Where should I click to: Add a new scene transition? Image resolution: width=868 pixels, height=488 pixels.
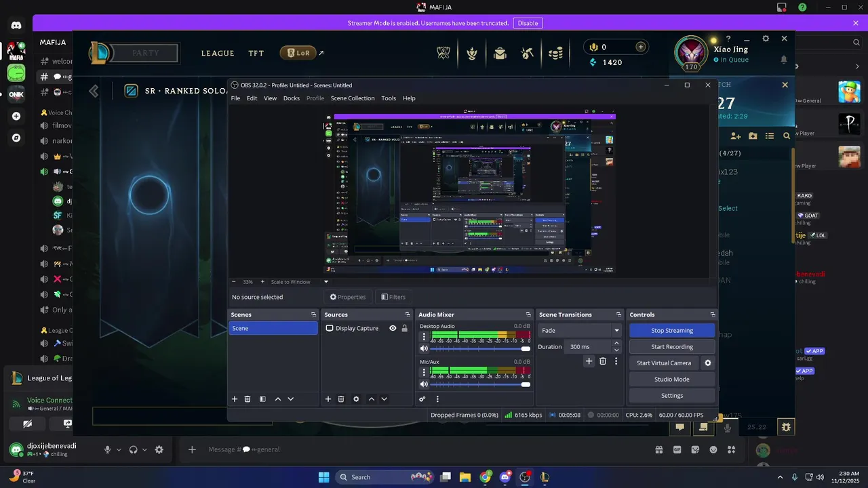(x=589, y=361)
